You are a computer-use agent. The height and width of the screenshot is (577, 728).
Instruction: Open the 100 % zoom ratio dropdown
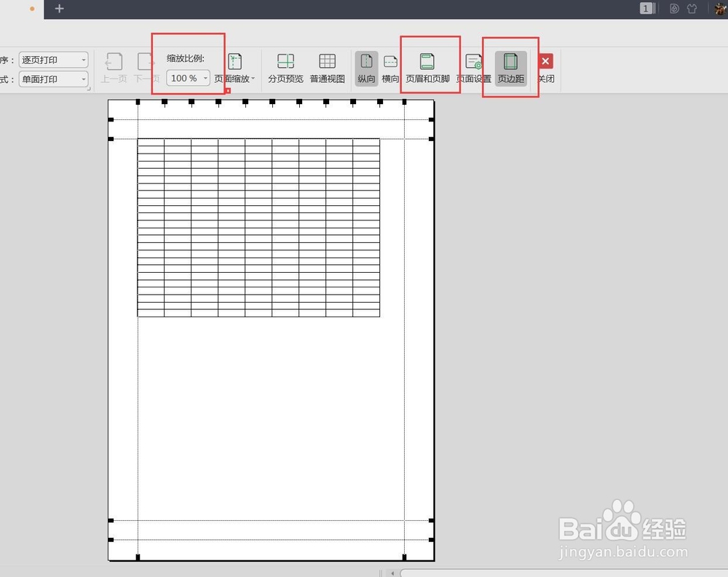[x=188, y=78]
